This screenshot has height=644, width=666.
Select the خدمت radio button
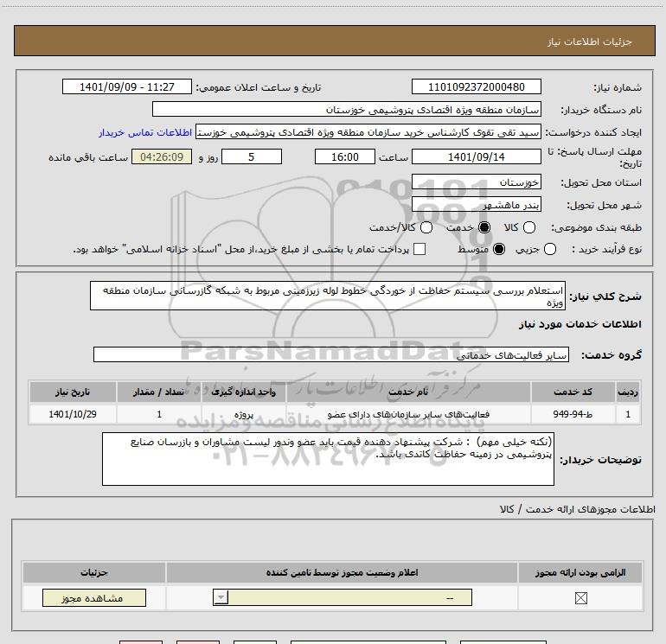pyautogui.click(x=484, y=228)
